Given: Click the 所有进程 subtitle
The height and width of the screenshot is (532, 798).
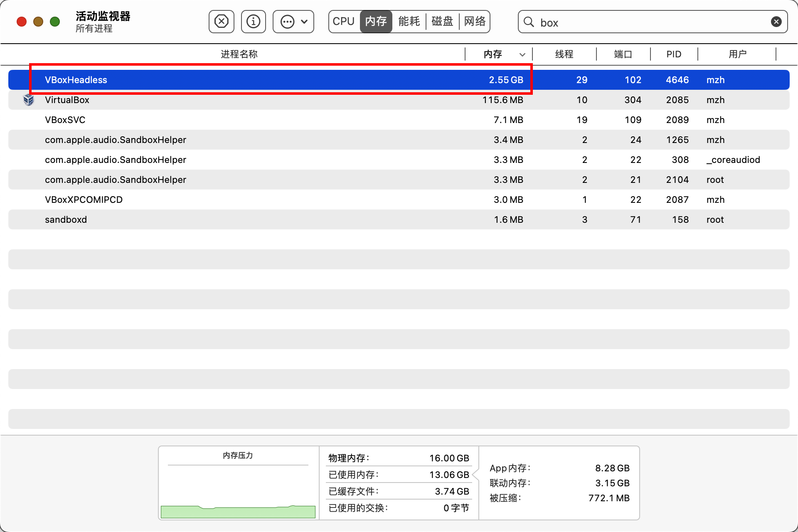Looking at the screenshot, I should [94, 28].
